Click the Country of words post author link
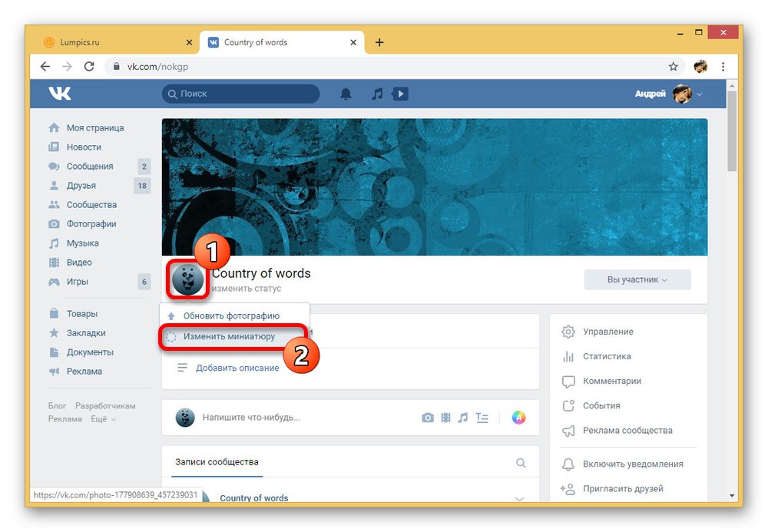768x532 pixels. coord(253,497)
